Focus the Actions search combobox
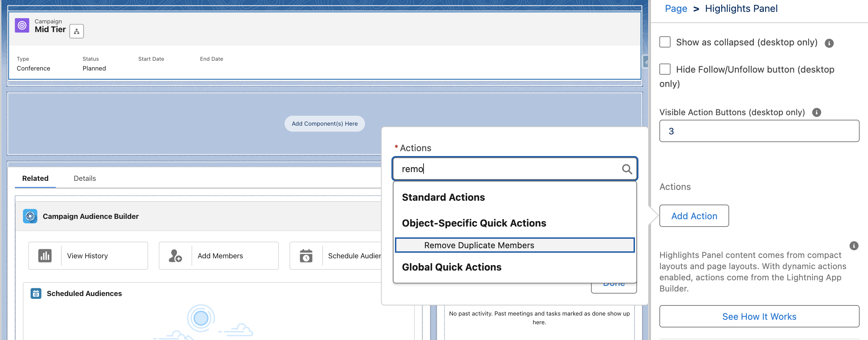This screenshot has width=868, height=340. (515, 169)
